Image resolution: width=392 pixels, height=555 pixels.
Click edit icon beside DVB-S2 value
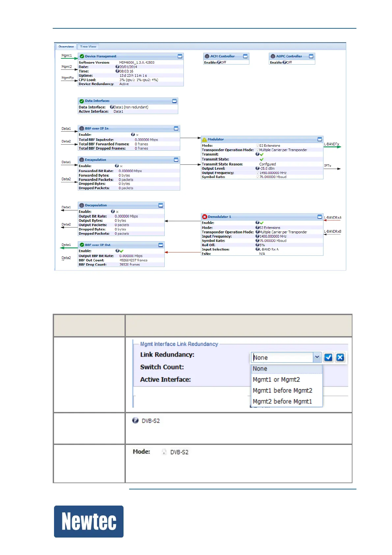tap(135, 421)
